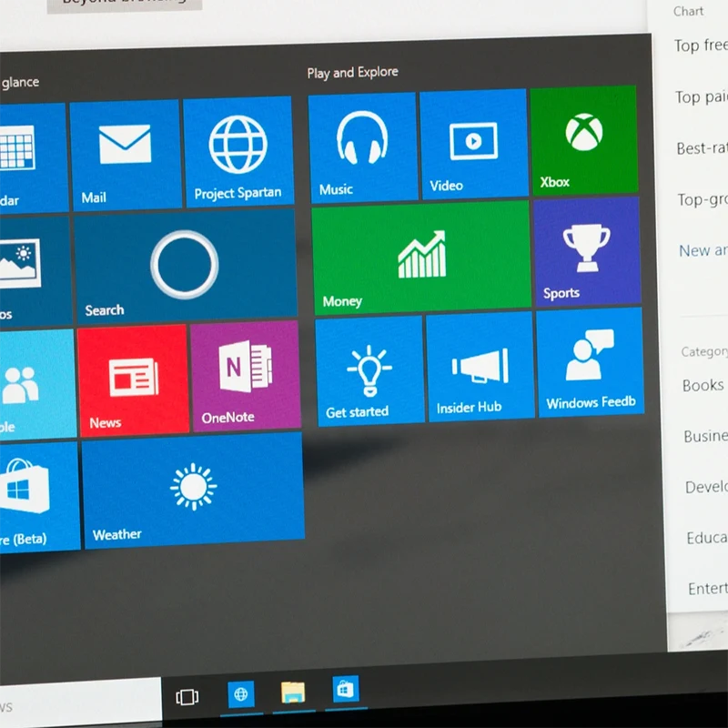Open the Calendar tile

(x=33, y=157)
